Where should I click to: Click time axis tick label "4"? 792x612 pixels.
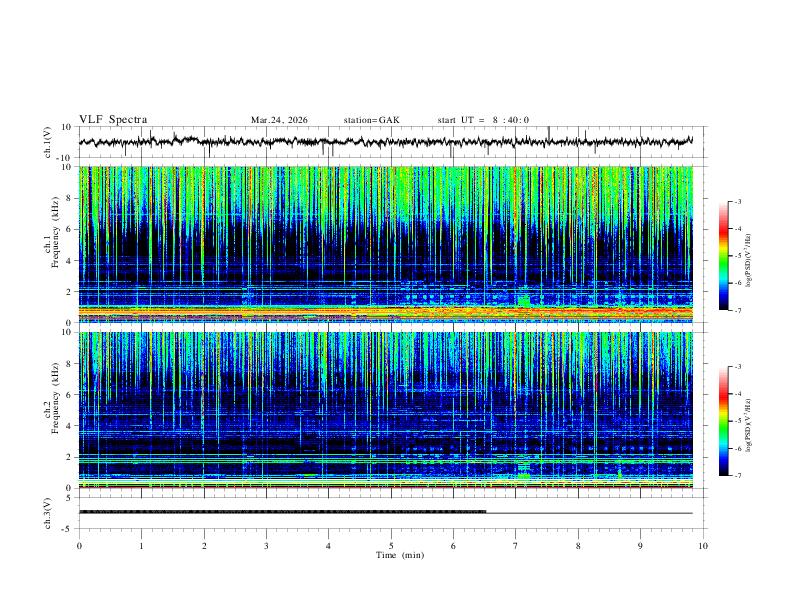click(x=328, y=546)
